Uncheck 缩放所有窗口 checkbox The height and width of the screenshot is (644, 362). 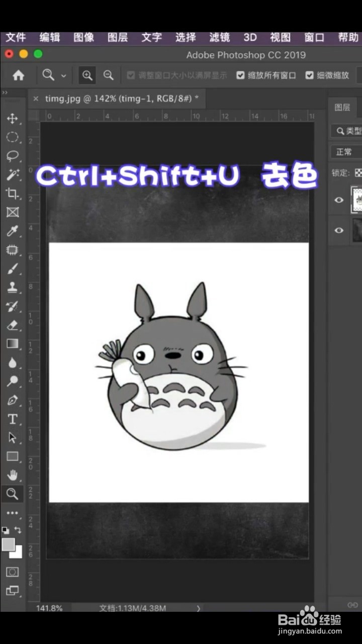(x=240, y=75)
